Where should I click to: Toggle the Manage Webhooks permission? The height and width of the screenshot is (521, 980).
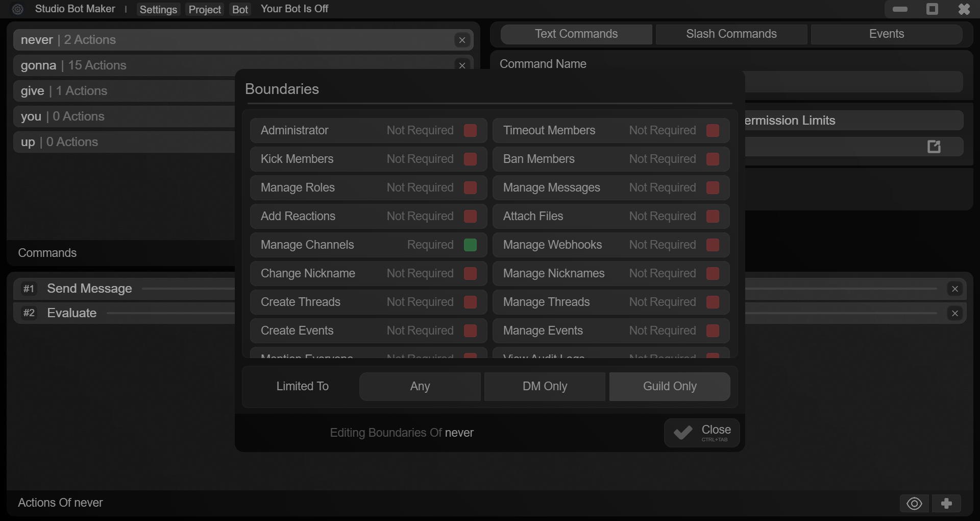[x=713, y=245]
